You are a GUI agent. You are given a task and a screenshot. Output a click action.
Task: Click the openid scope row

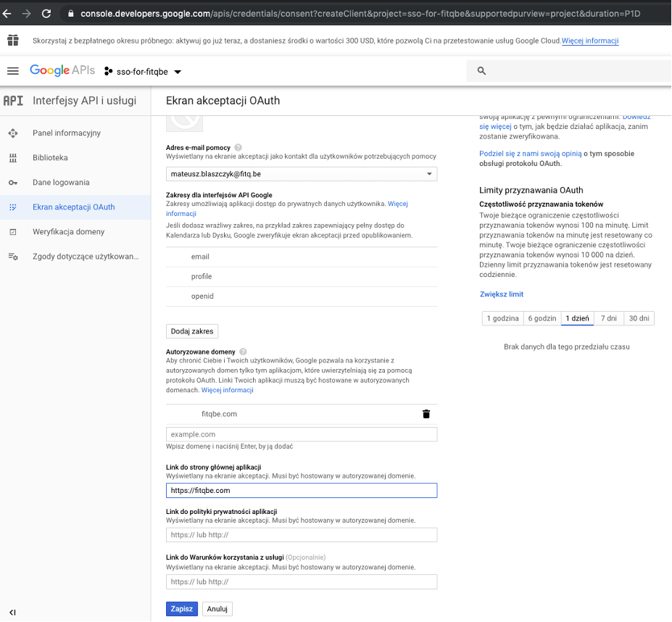[302, 297]
